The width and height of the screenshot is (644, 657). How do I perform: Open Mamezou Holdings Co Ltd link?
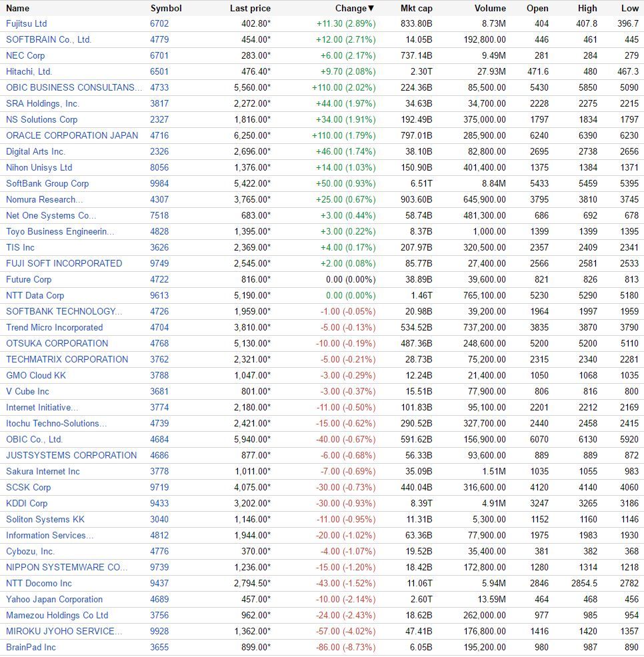pyautogui.click(x=57, y=615)
